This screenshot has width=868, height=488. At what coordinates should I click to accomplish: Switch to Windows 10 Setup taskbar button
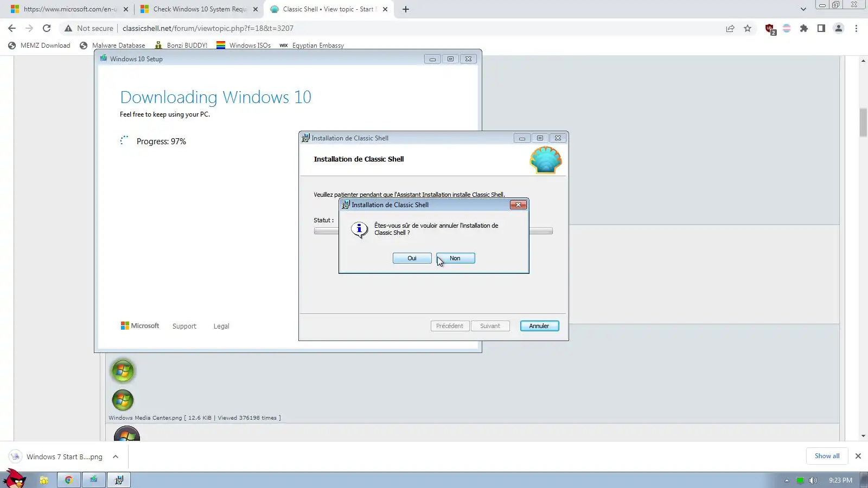pyautogui.click(x=94, y=480)
